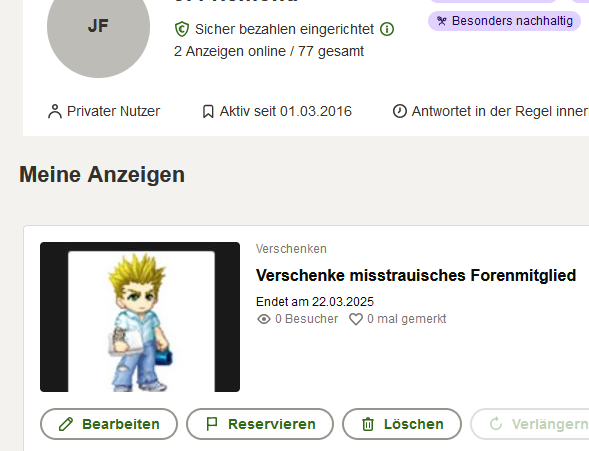Open ad title Verschenke misstrauisches Forenmitglied

pyautogui.click(x=416, y=276)
